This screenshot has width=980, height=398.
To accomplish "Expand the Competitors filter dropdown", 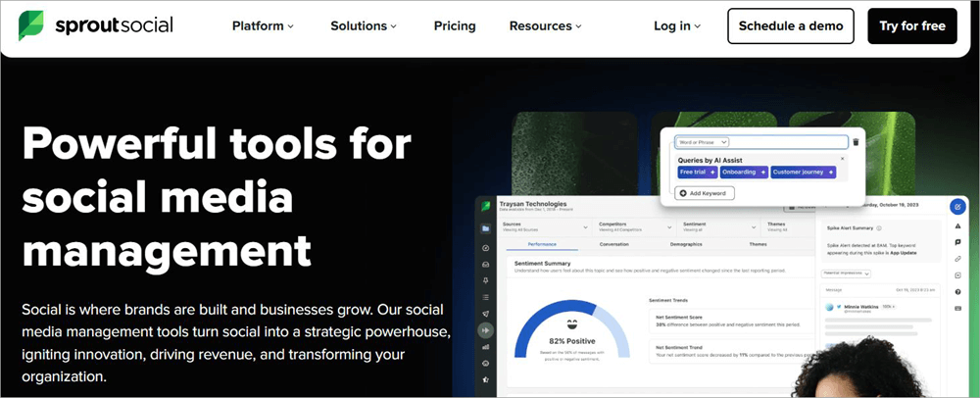I will click(x=633, y=226).
